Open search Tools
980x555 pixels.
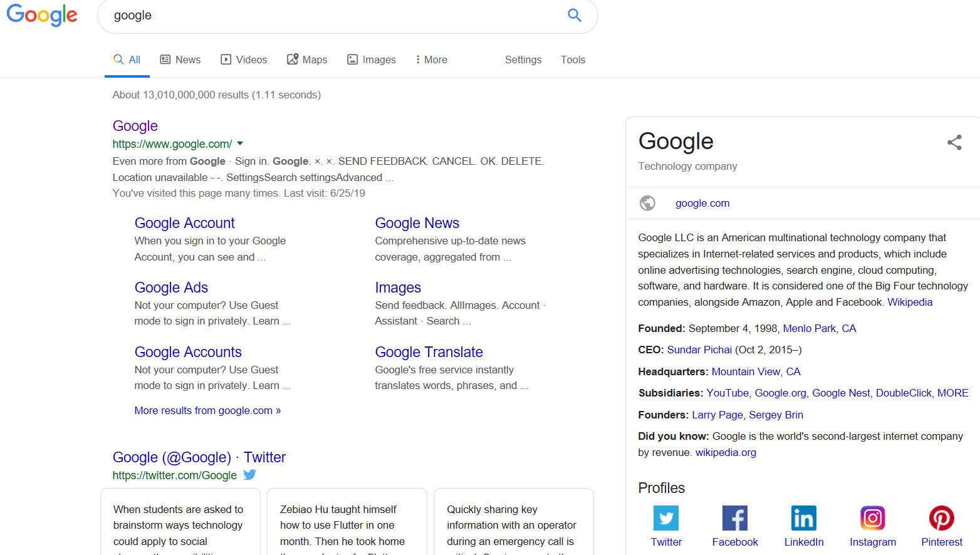[x=573, y=60]
